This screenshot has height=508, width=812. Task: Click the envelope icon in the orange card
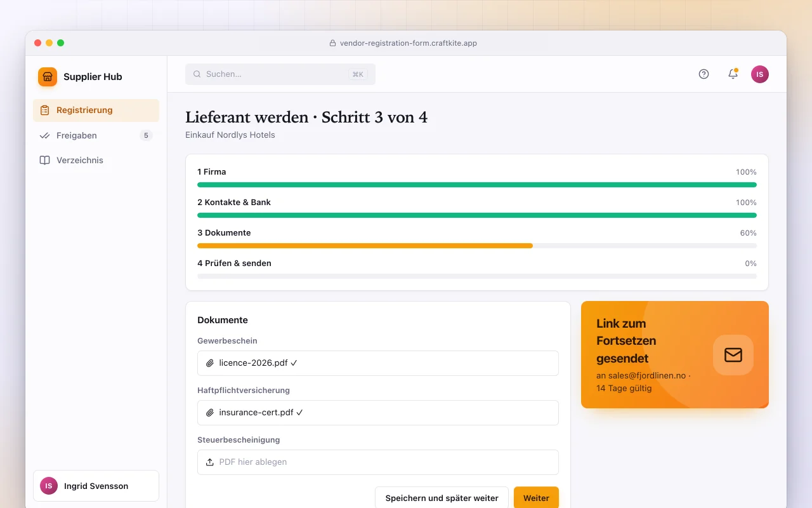(x=733, y=354)
